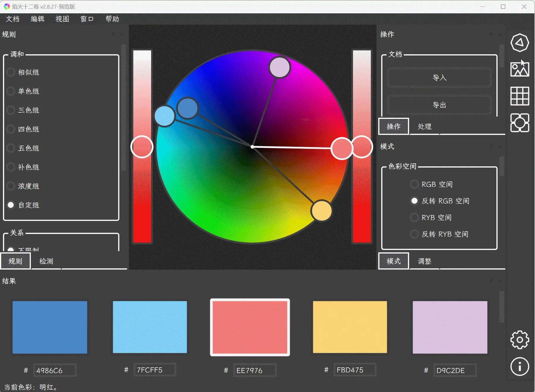This screenshot has width=535, height=392.
Task: Enable the 反转 RYB 空间 option
Action: pyautogui.click(x=414, y=234)
